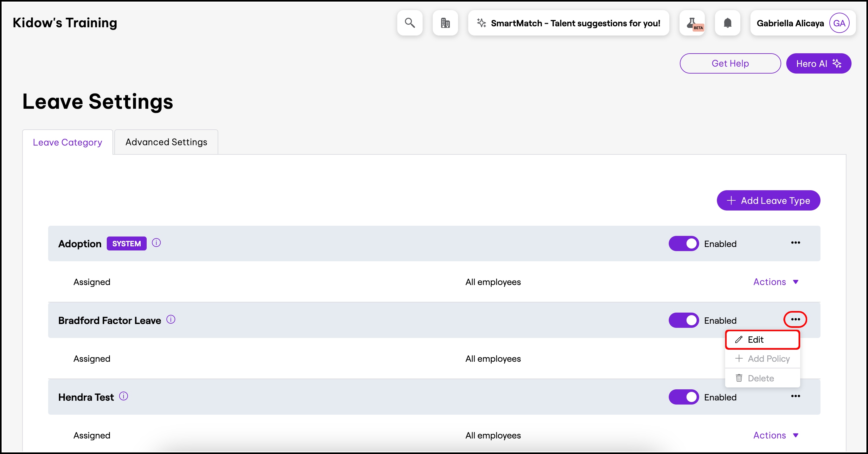Toggle off Bradford Factor Leave
This screenshot has height=454, width=868.
click(x=684, y=320)
